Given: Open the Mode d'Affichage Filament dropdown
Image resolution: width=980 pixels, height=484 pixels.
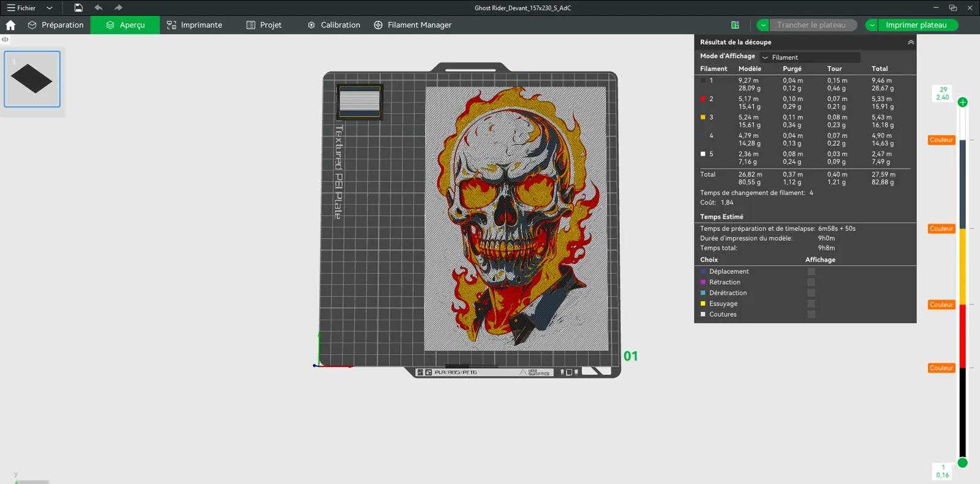Looking at the screenshot, I should tap(810, 57).
